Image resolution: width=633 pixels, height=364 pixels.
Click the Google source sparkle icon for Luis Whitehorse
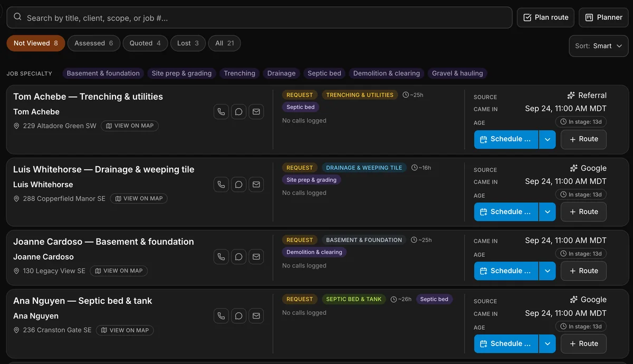(573, 168)
